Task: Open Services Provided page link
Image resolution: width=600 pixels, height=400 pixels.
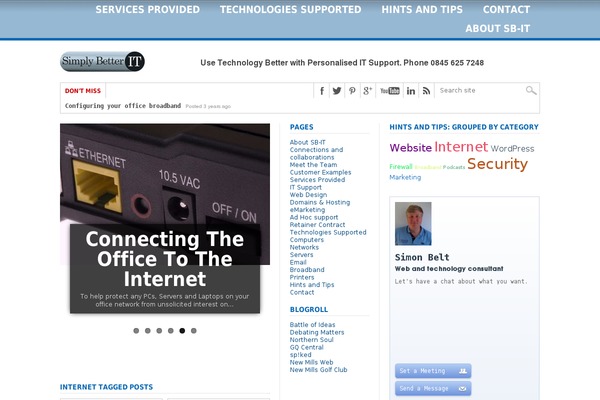Action: (317, 180)
